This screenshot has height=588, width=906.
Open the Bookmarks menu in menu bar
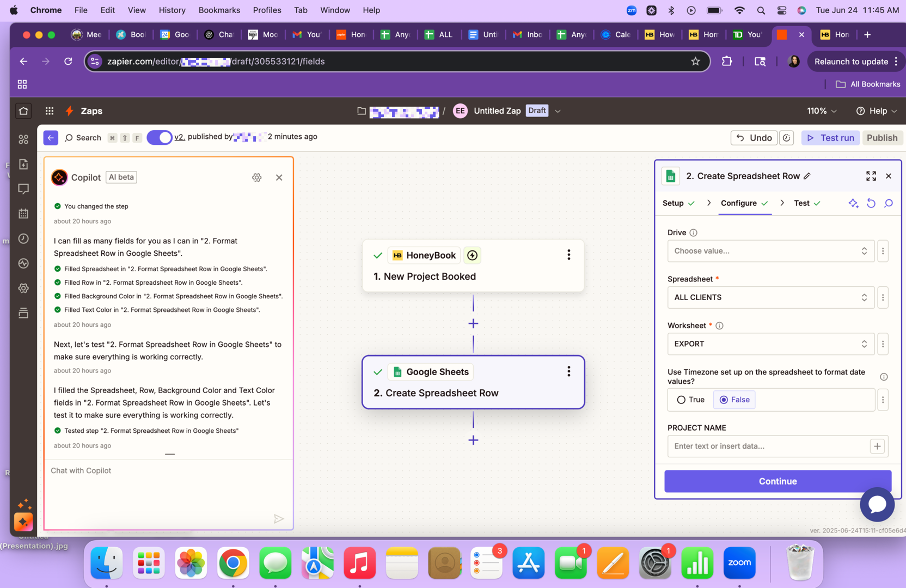(219, 10)
